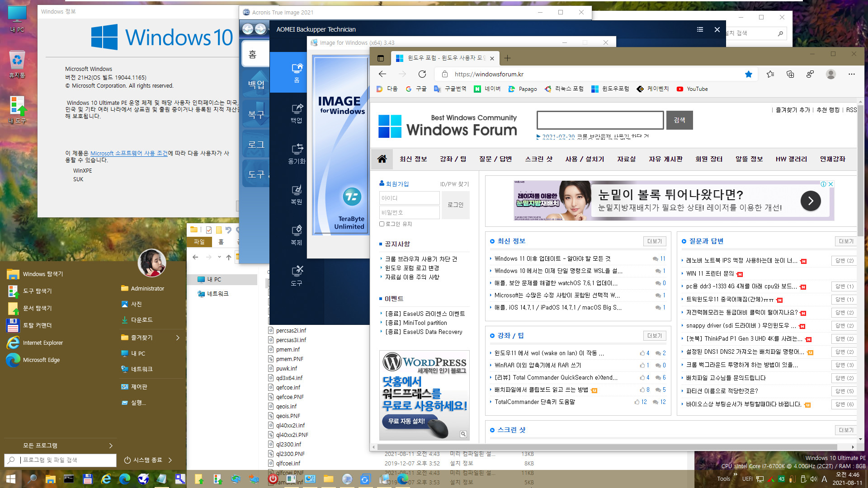Open the AOMEI Backupper 홈 sidebar icon
This screenshot has height=488, width=868.
[x=297, y=72]
